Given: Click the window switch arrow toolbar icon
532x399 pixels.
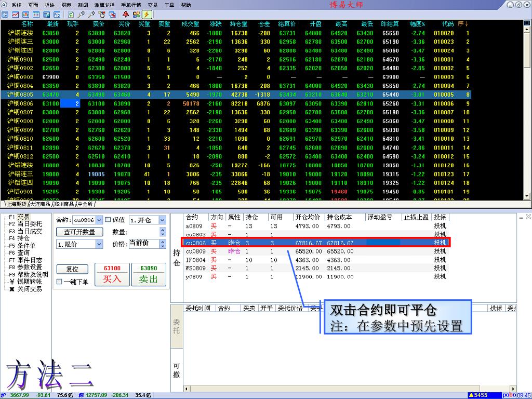Looking at the screenshot, I should click(112, 15).
